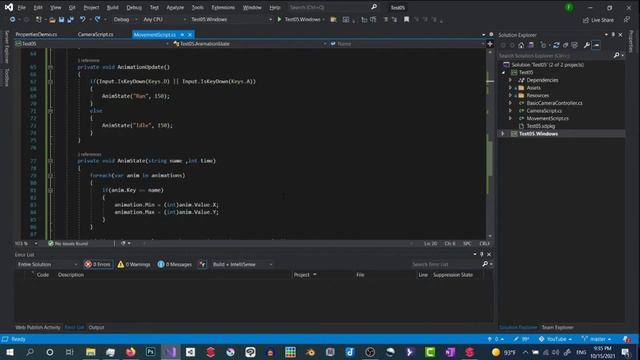Pin the Solution Explorer panel
Viewport: 640px width, 360px height.
point(613,35)
